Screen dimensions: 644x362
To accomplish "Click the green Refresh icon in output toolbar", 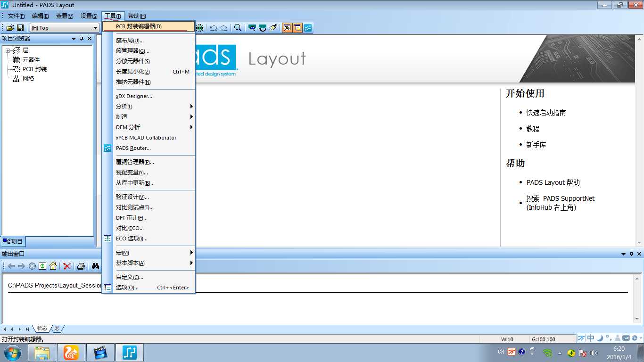I will coord(42,266).
